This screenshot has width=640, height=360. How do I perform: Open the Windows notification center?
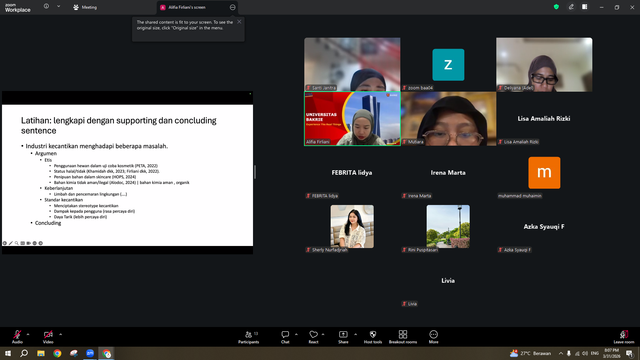coord(630,353)
